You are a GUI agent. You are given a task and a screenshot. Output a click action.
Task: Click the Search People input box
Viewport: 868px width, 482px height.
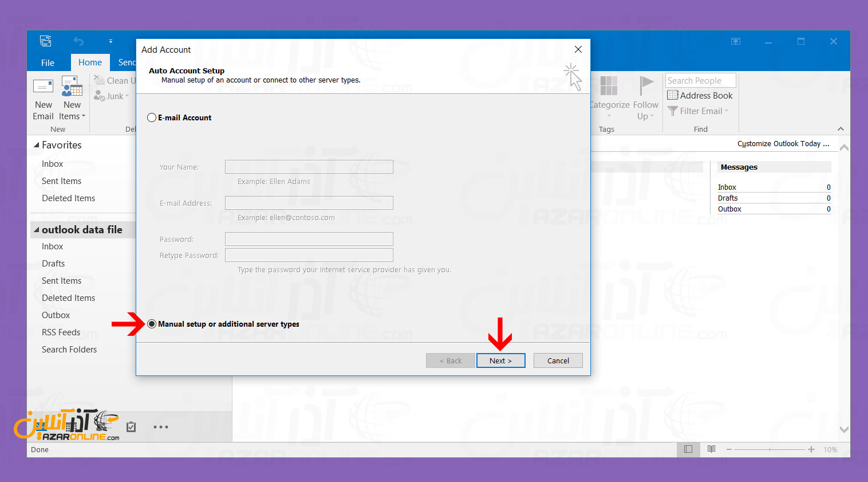(700, 81)
